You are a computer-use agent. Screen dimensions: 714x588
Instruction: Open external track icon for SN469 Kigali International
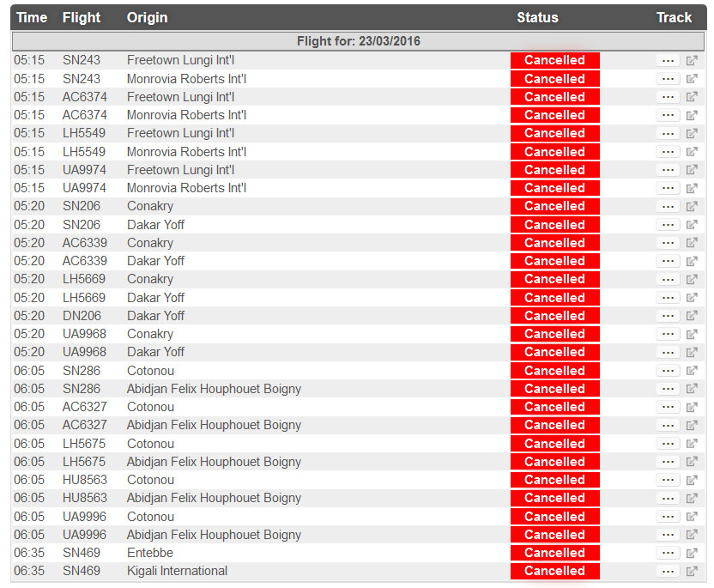pos(692,572)
